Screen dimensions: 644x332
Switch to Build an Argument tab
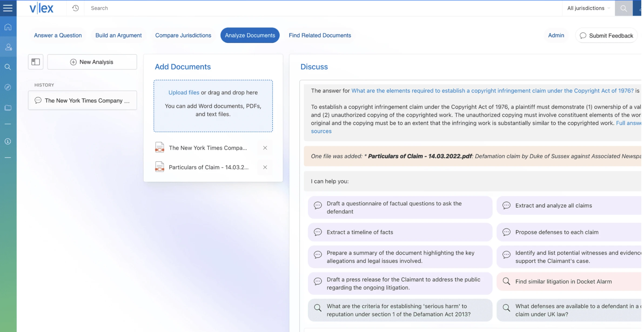pos(118,35)
